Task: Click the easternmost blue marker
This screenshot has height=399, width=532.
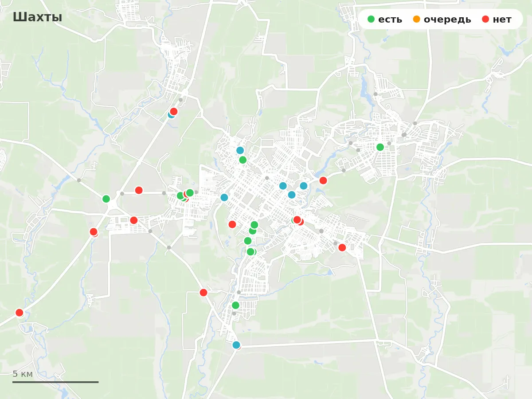Action: 303,186
